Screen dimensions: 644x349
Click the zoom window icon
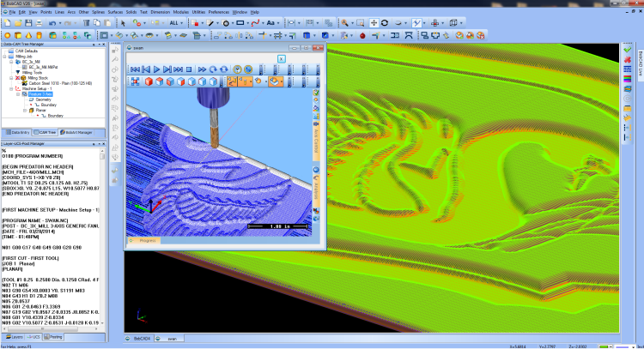pyautogui.click(x=360, y=23)
